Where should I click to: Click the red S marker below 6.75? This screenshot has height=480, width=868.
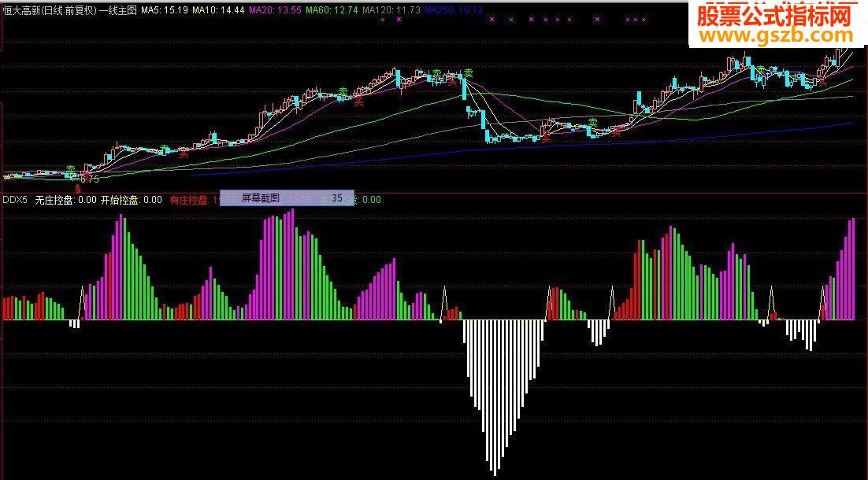[x=77, y=188]
